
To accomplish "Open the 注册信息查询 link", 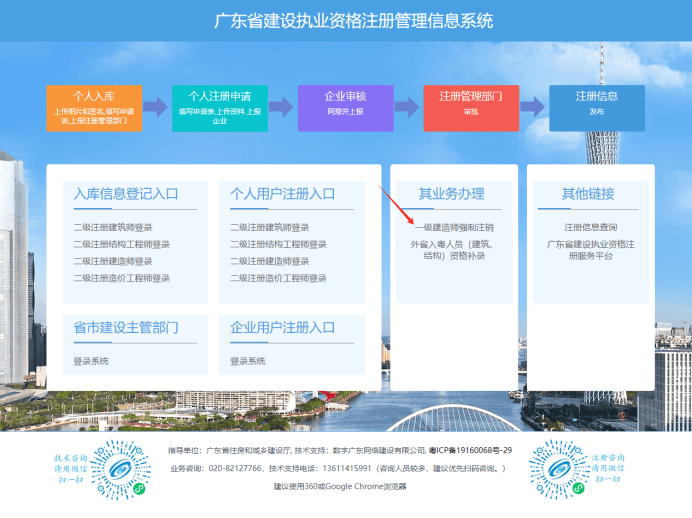I will pyautogui.click(x=590, y=227).
